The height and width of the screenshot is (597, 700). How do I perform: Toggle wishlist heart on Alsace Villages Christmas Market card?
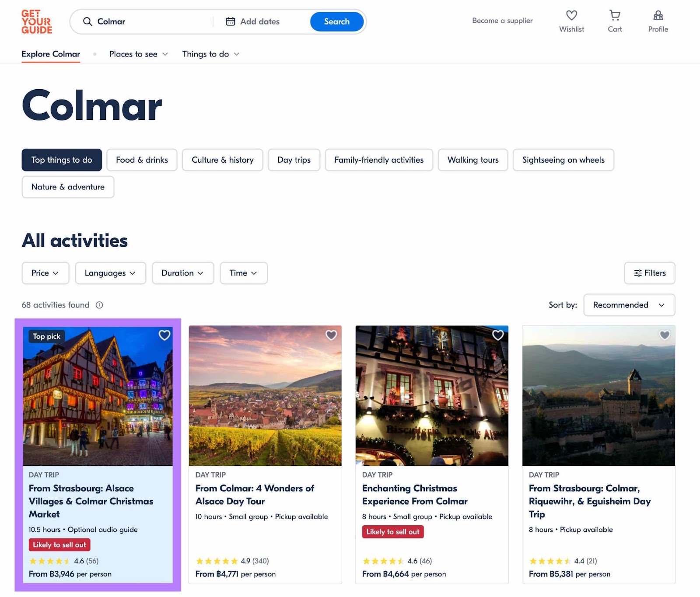pos(164,335)
